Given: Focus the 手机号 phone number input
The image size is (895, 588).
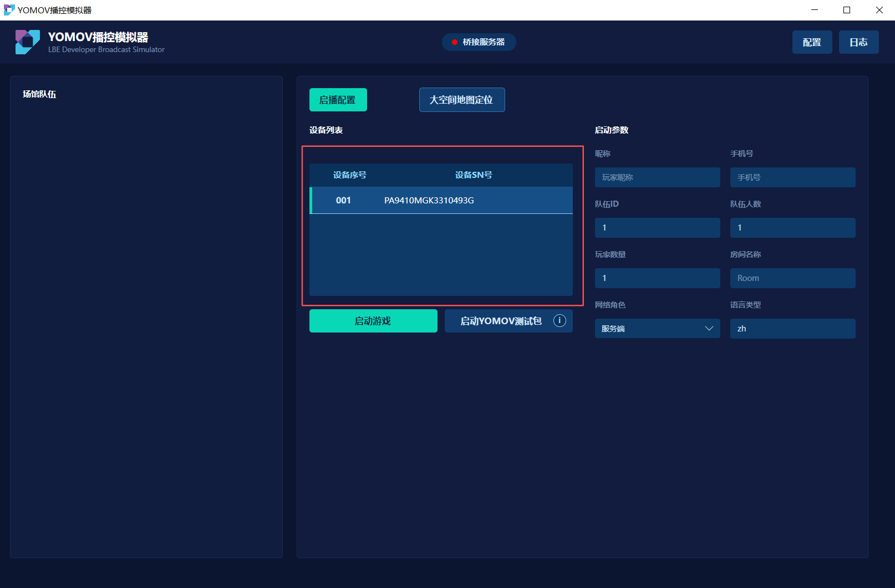Looking at the screenshot, I should (x=793, y=177).
